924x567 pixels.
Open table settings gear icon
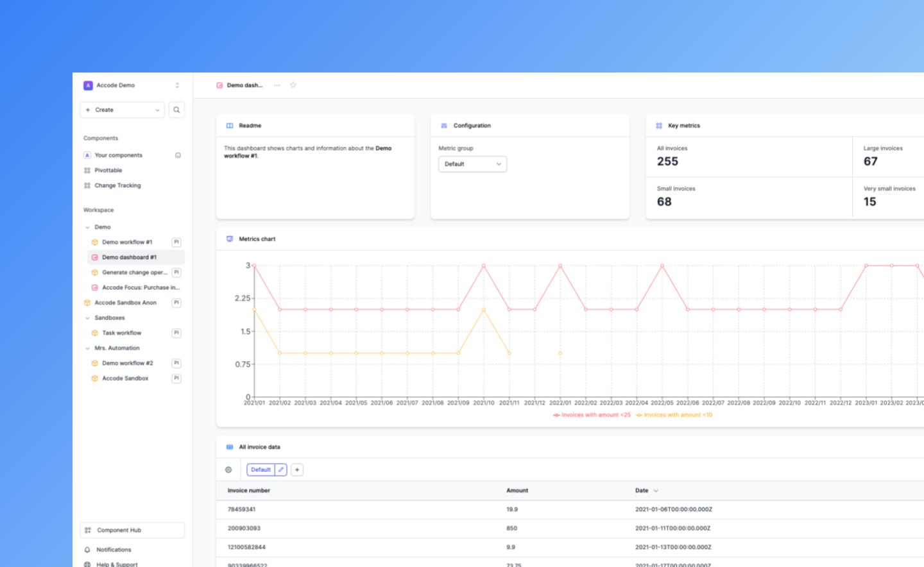228,470
